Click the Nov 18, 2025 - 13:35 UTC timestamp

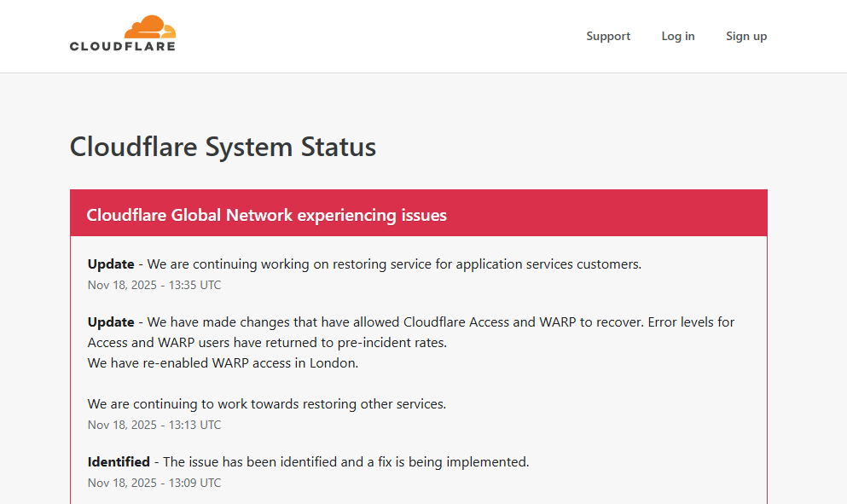tap(154, 285)
